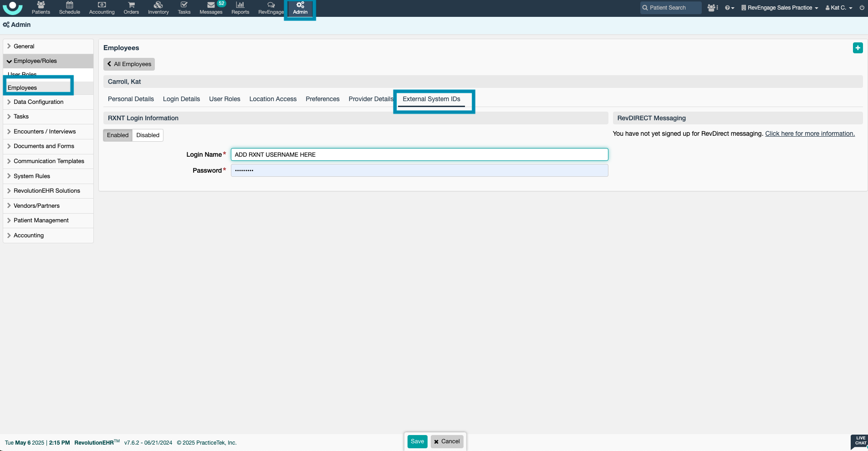Click the Save button
This screenshot has width=868, height=451.
pyautogui.click(x=417, y=441)
